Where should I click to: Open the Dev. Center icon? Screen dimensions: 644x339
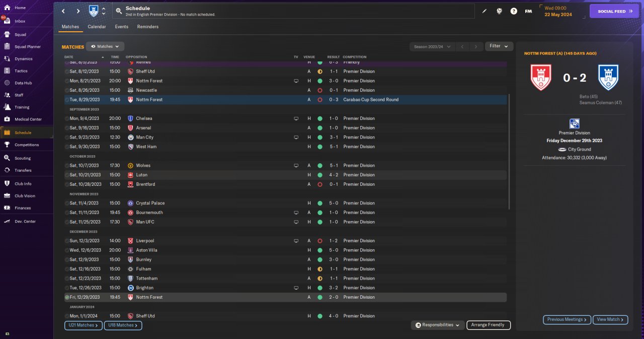pyautogui.click(x=7, y=222)
